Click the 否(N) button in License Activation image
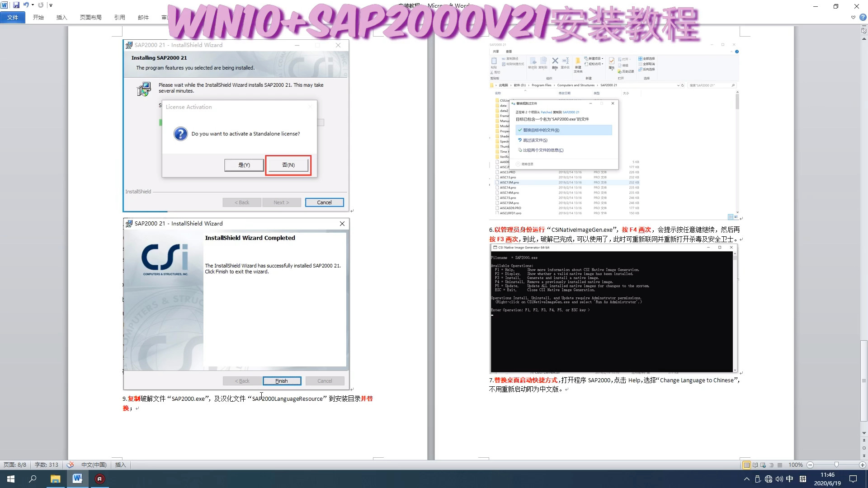868x488 pixels. tap(288, 165)
